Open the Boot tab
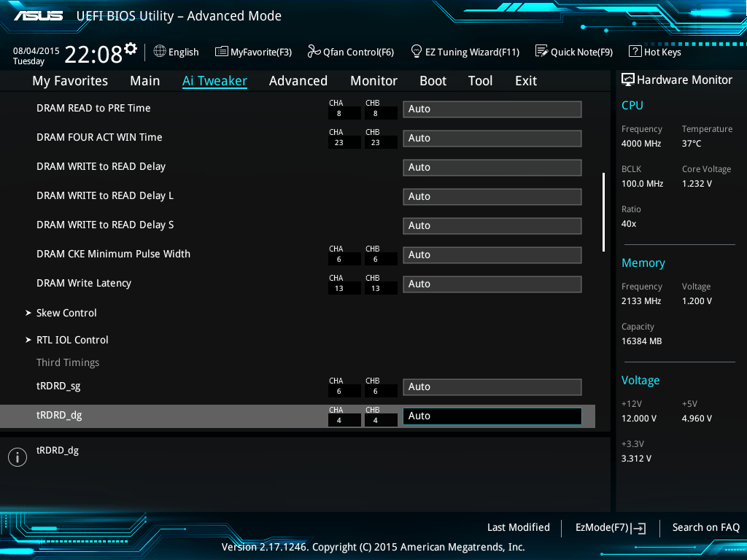747x560 pixels. (433, 81)
